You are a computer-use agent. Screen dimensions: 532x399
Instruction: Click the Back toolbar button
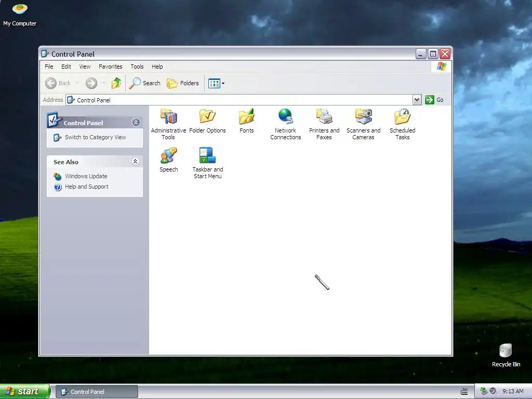(x=58, y=83)
